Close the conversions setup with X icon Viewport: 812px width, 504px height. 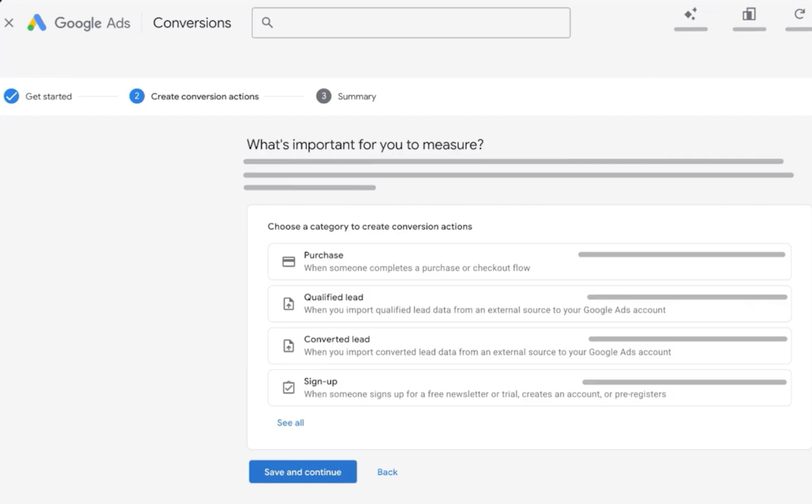pos(9,23)
